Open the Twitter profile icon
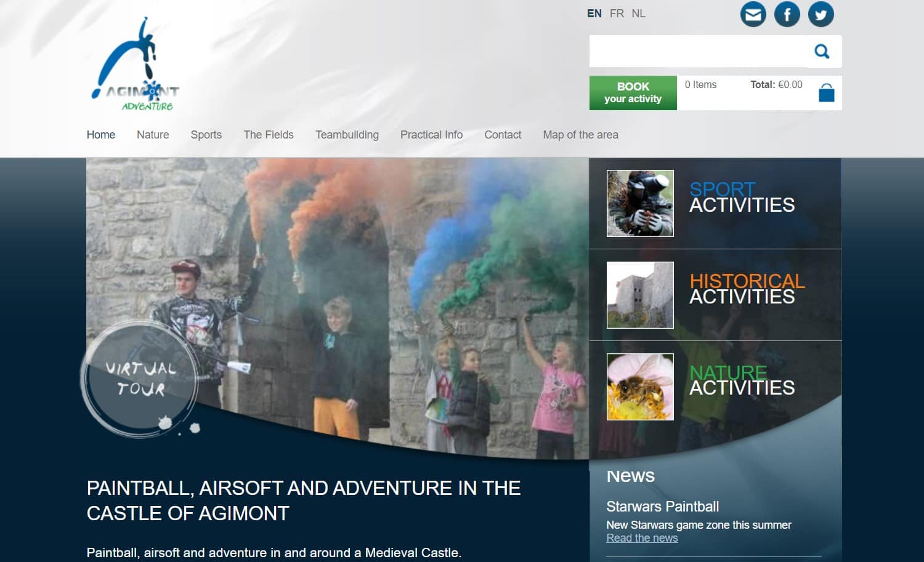This screenshot has height=562, width=924. coord(821,14)
